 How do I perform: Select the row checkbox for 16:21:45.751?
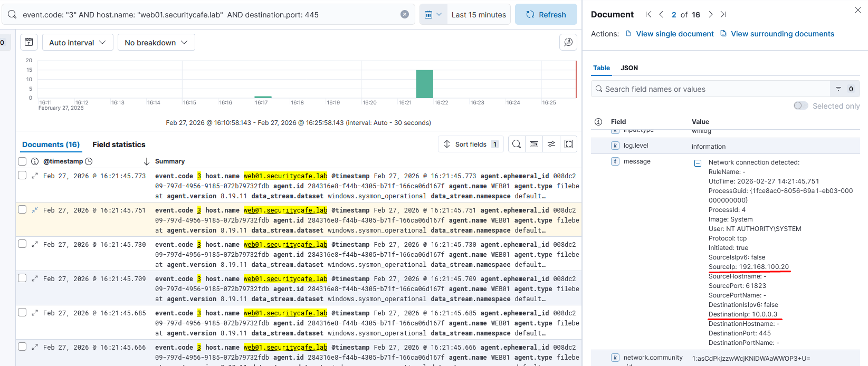pyautogui.click(x=22, y=209)
